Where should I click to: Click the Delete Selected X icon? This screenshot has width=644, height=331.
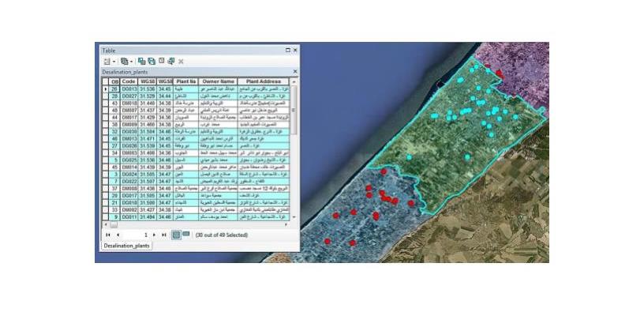coord(181,61)
